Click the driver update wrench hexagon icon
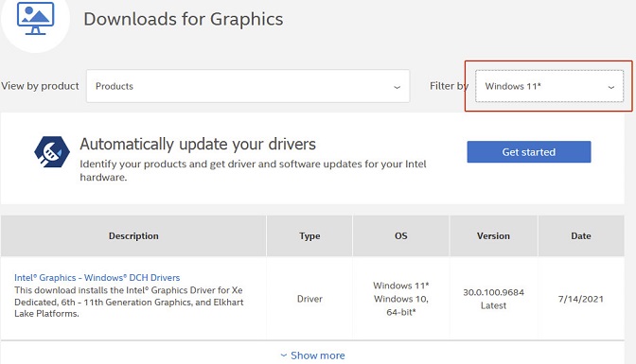 pyautogui.click(x=52, y=152)
